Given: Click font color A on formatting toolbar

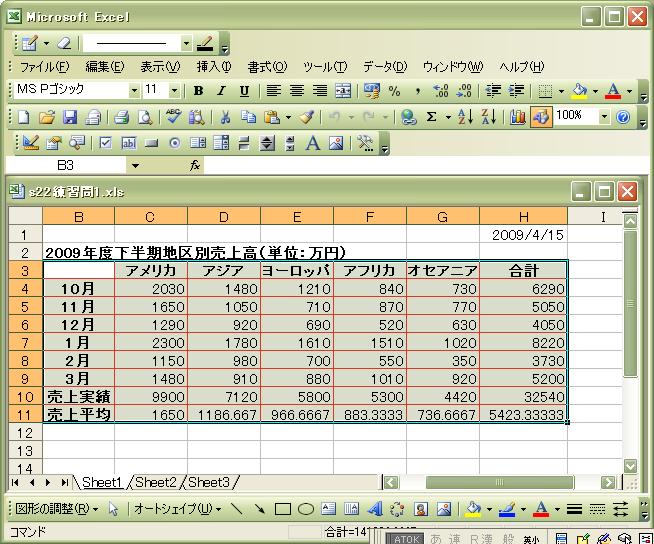Looking at the screenshot, I should coord(613,91).
